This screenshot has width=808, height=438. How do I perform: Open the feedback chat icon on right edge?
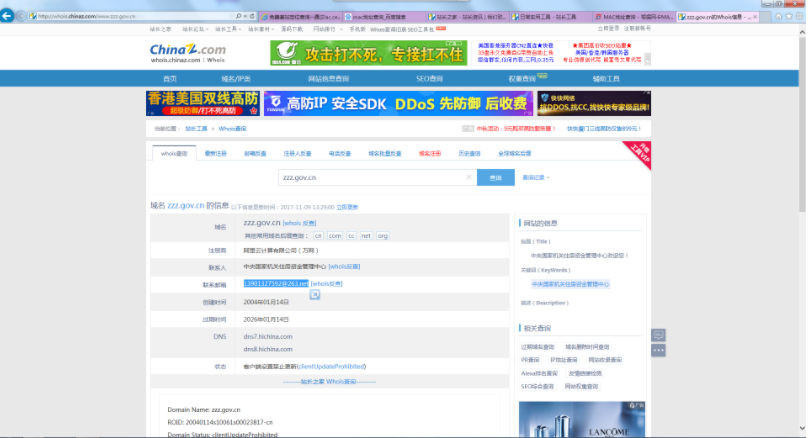point(658,335)
